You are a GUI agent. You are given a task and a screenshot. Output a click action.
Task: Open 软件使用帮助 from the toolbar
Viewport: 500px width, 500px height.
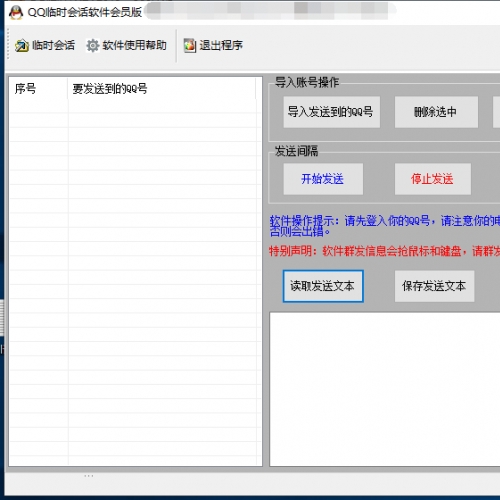tap(134, 45)
